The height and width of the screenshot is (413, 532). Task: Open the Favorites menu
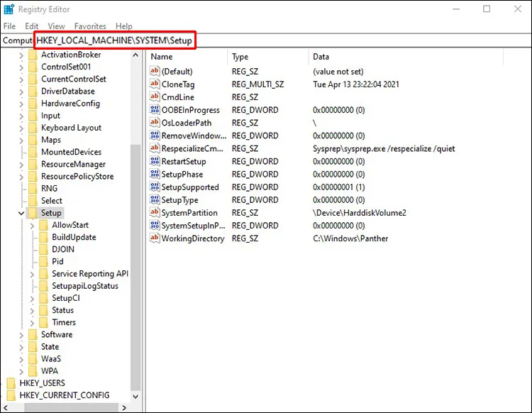pos(90,26)
